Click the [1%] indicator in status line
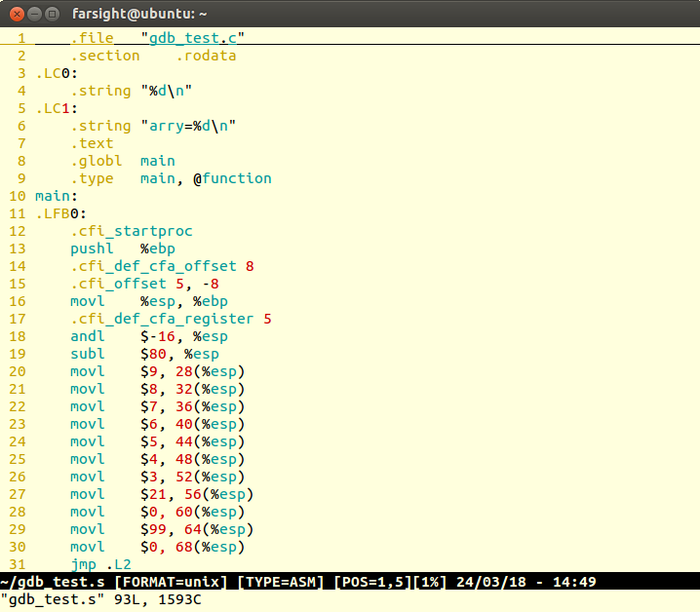The height and width of the screenshot is (612, 700). 429,582
